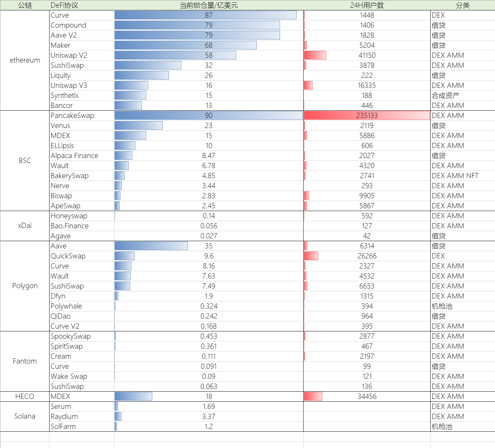Click the ApeSwap protocol cell
Image resolution: width=495 pixels, height=448 pixels.
[x=82, y=206]
